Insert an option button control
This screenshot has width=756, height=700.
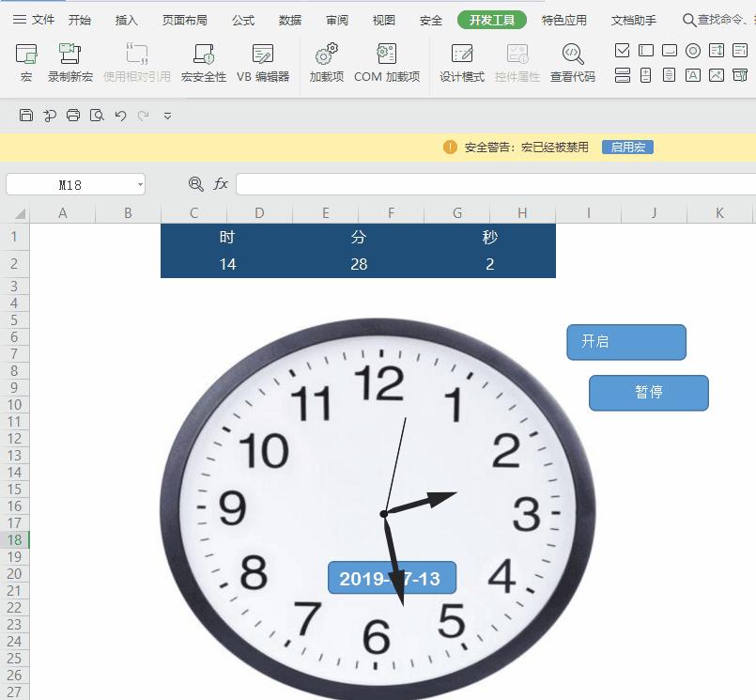click(693, 50)
